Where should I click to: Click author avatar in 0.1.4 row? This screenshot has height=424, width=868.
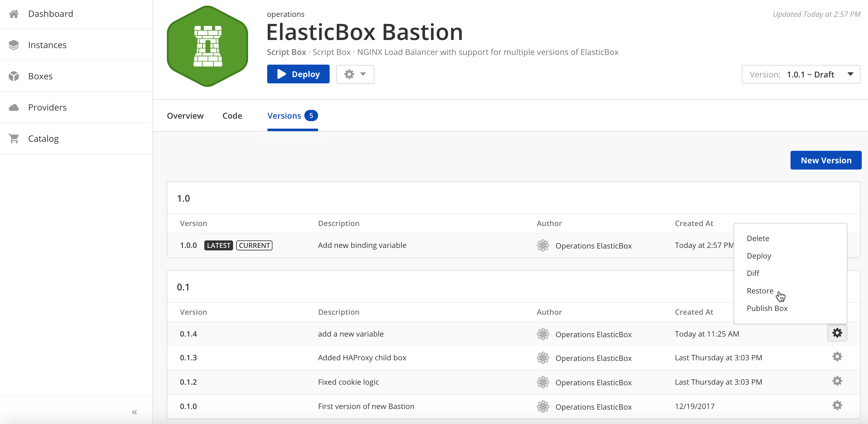point(543,334)
